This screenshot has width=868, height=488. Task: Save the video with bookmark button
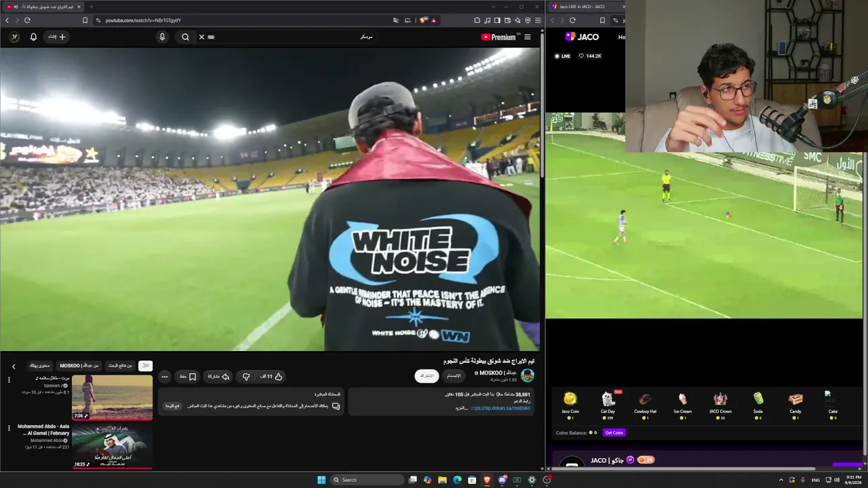pos(188,376)
